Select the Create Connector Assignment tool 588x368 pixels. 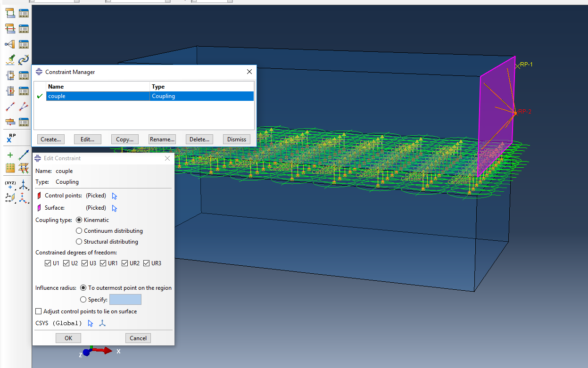coord(10,91)
